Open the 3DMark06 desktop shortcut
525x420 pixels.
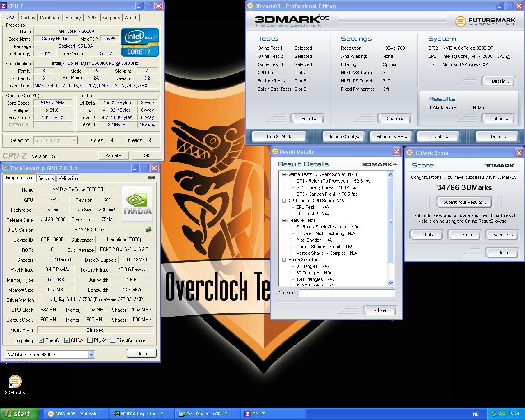[x=15, y=385]
